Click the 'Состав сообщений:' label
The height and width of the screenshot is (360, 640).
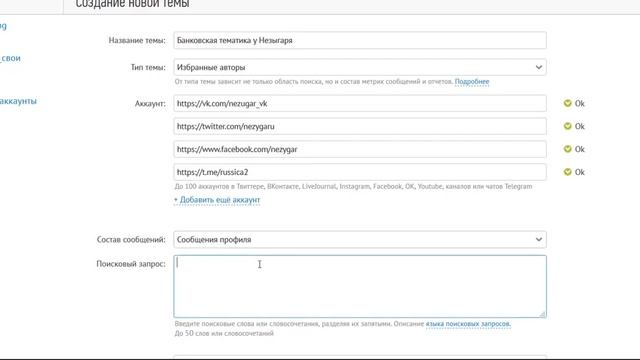131,240
